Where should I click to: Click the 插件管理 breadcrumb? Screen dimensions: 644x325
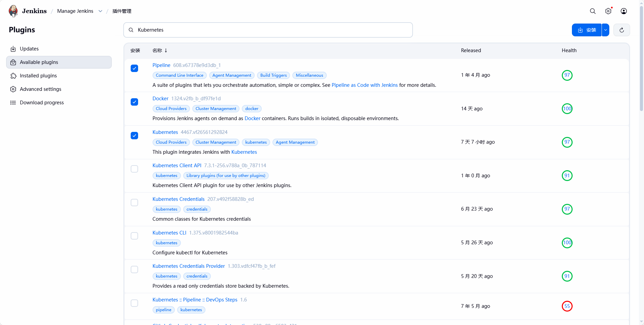(x=122, y=11)
